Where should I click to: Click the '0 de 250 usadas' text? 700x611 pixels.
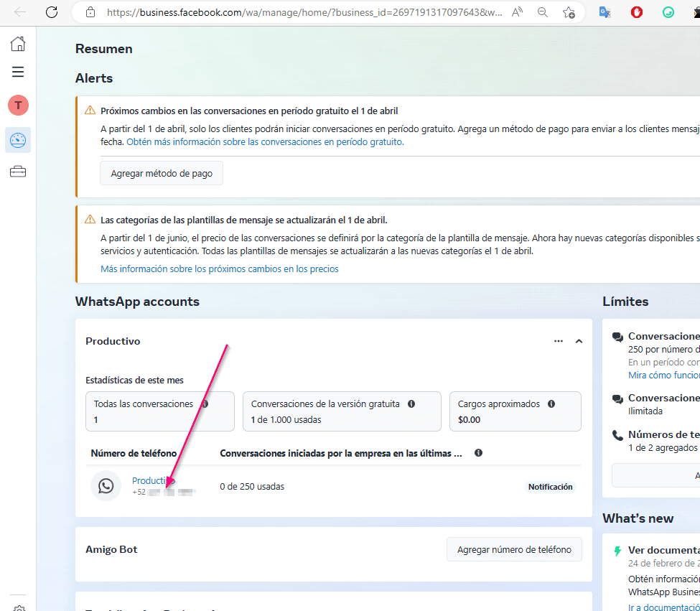(x=252, y=487)
